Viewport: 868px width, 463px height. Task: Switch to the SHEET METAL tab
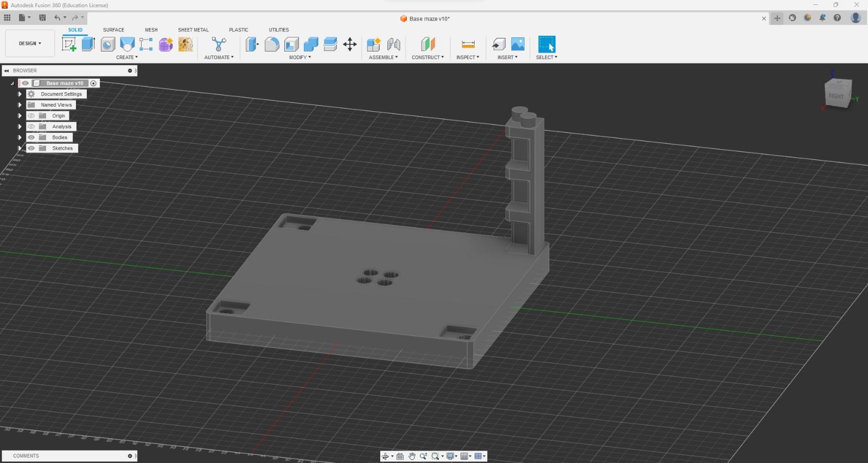(193, 30)
